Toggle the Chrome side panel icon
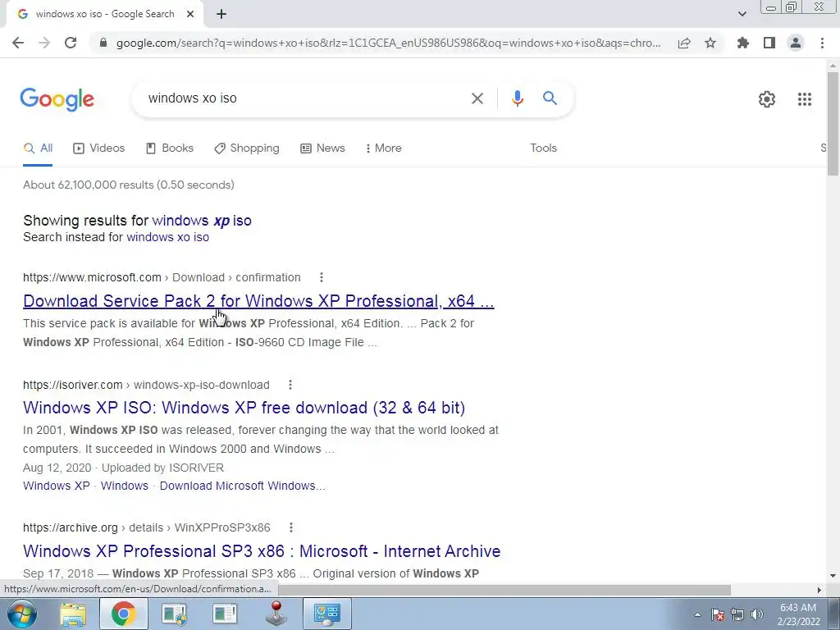 [769, 43]
